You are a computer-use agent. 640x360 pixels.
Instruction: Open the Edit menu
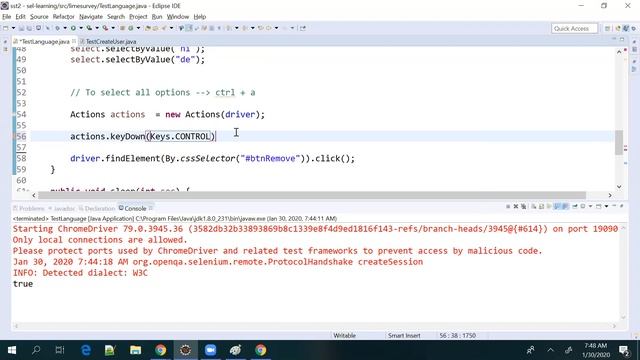click(20, 17)
